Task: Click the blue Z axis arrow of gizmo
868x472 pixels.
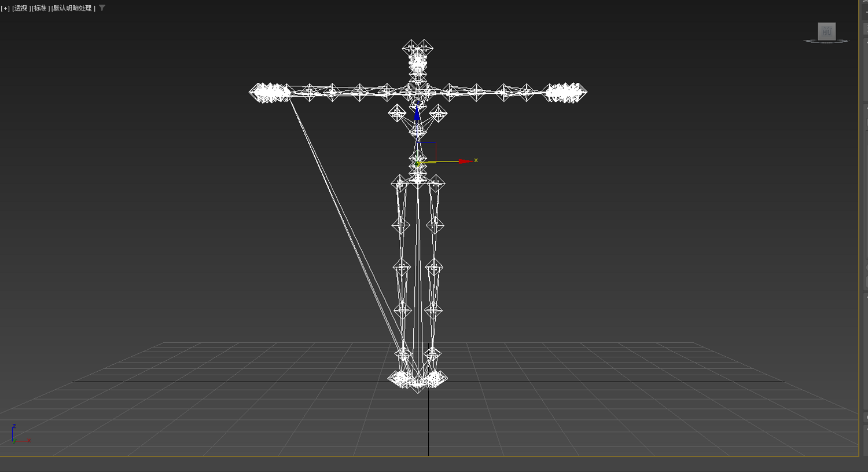Action: pos(417,113)
